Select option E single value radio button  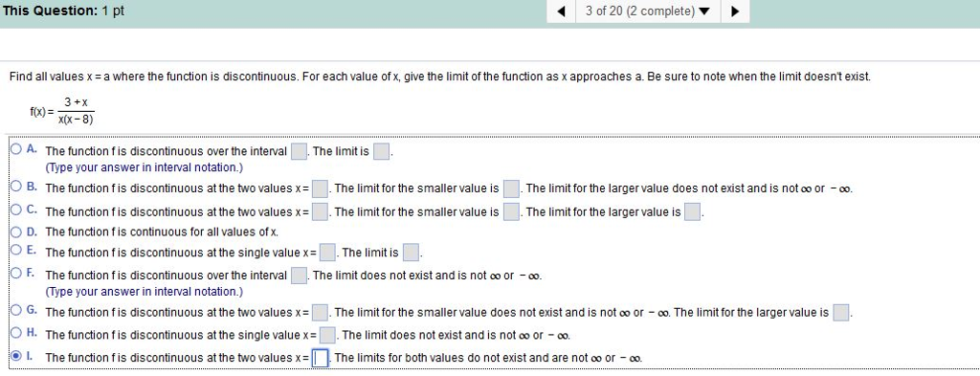15,251
